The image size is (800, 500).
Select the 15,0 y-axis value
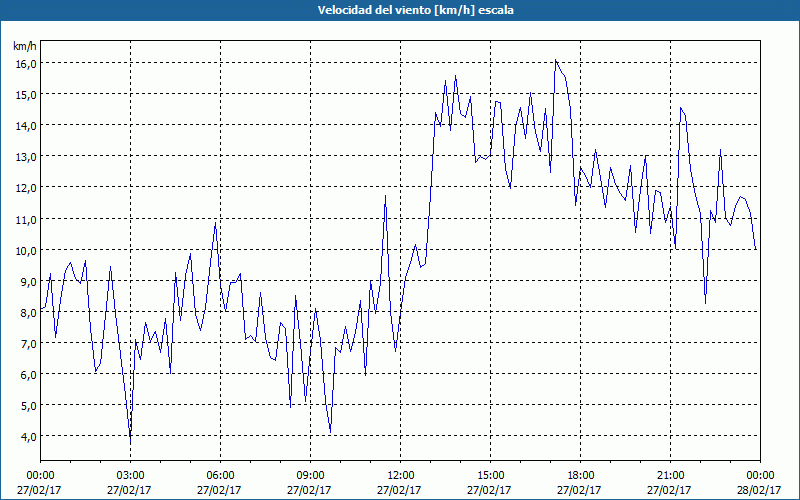click(26, 94)
